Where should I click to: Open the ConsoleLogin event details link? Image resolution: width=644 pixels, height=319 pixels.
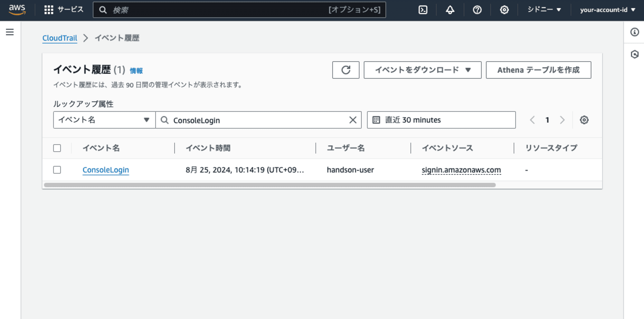(106, 170)
